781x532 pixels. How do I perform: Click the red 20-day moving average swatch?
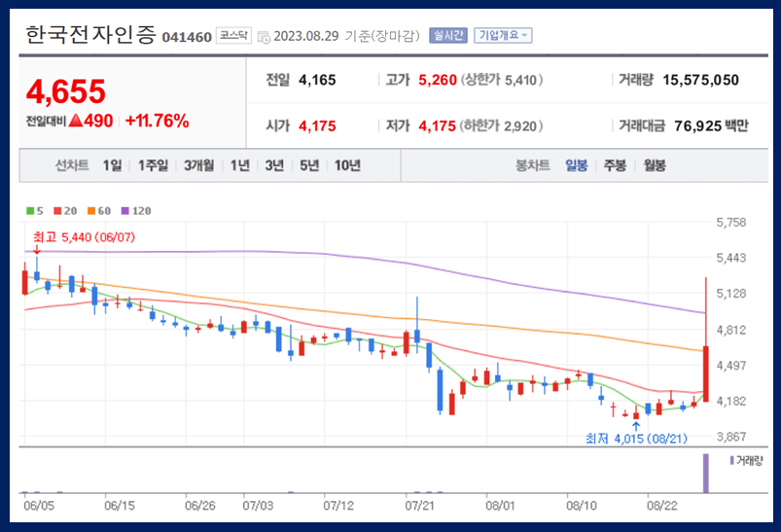coord(57,211)
